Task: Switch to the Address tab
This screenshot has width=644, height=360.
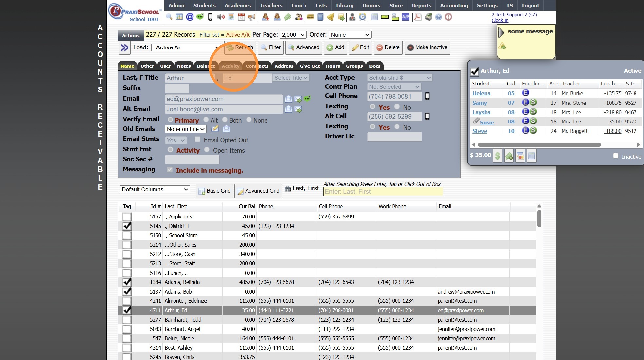Action: [x=284, y=66]
